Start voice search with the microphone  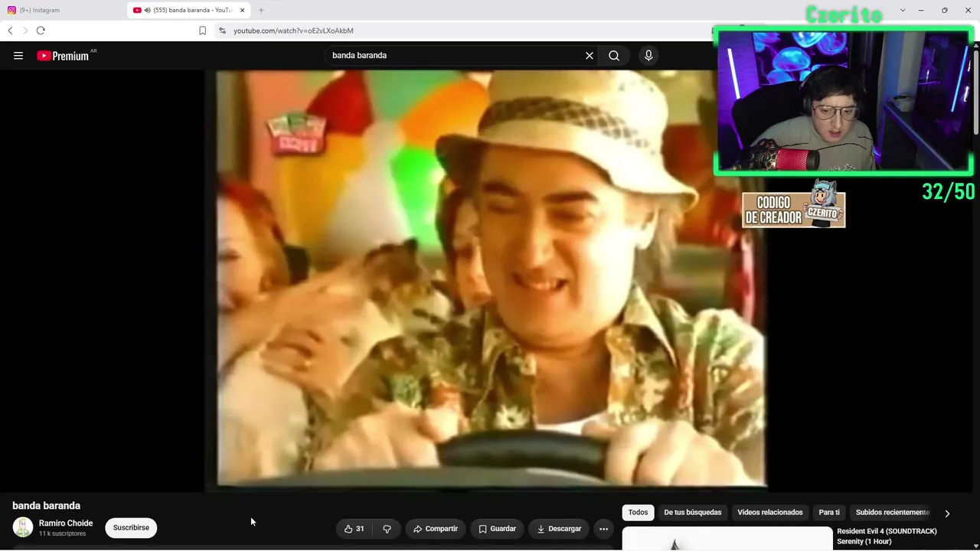point(648,55)
